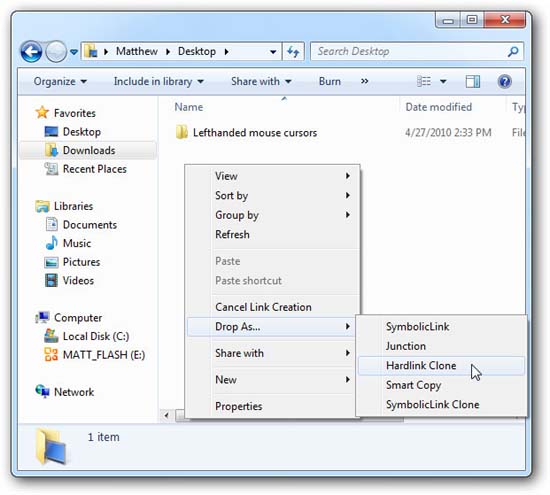Click the Local Disk (C:) drive icon

pyautogui.click(x=51, y=336)
